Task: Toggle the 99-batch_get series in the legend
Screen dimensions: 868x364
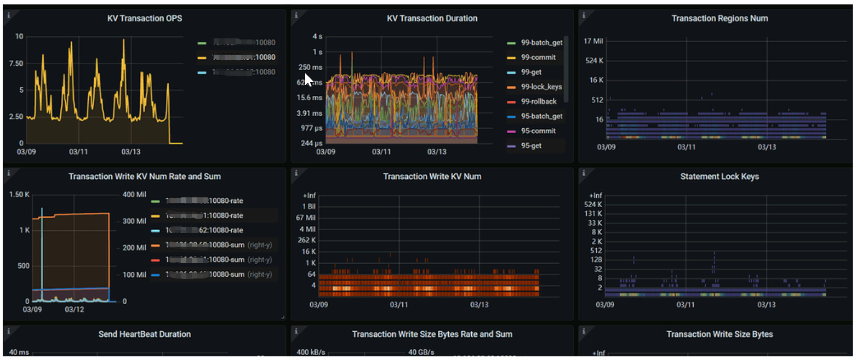Action: (x=541, y=43)
